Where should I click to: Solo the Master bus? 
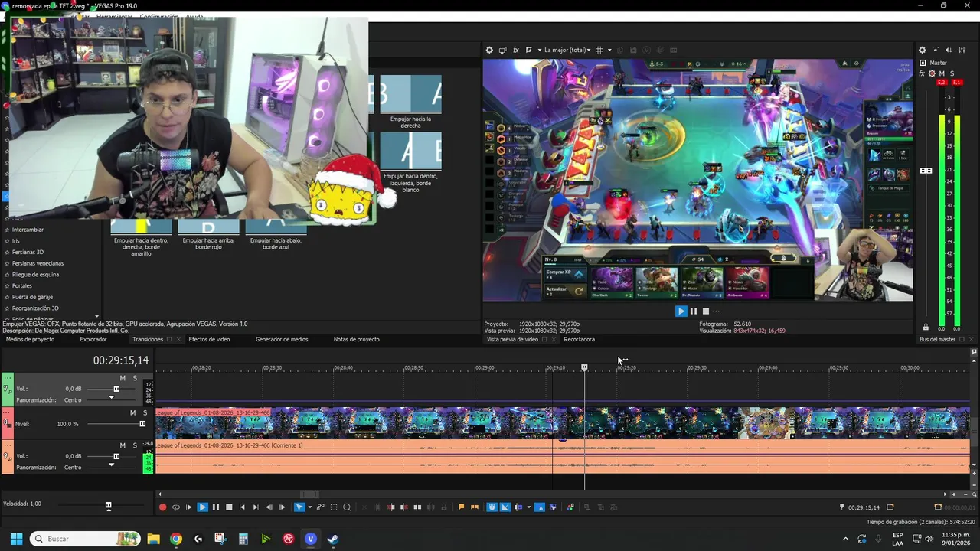click(x=952, y=73)
